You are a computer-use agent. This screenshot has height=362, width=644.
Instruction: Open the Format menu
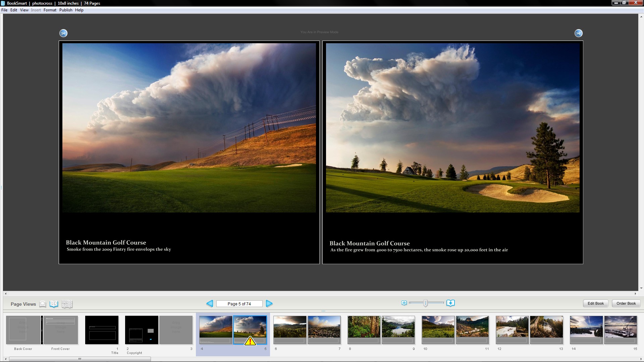click(x=50, y=10)
